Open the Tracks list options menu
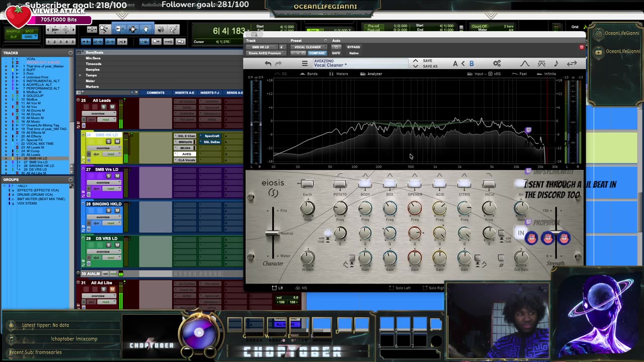 tap(70, 53)
